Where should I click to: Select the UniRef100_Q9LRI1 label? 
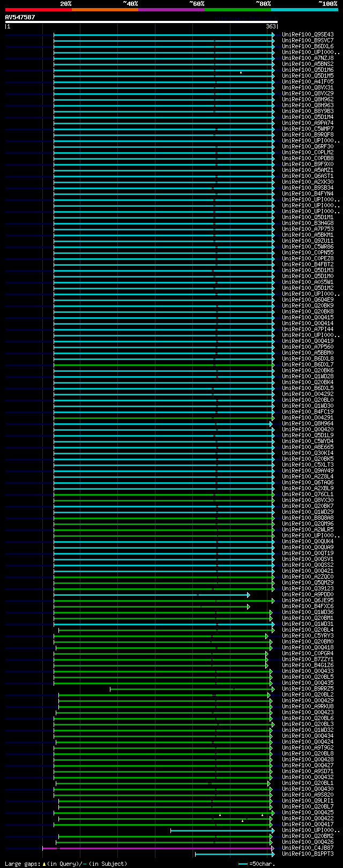point(308,801)
